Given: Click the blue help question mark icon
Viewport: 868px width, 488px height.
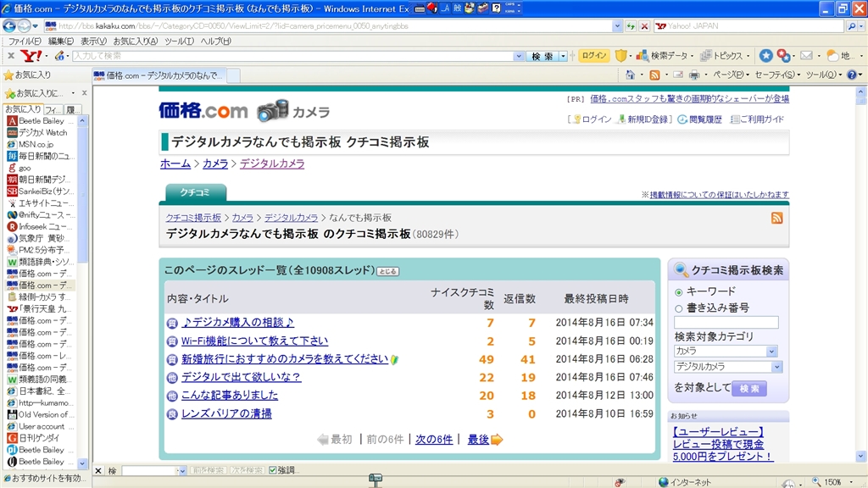Looking at the screenshot, I should (x=852, y=75).
